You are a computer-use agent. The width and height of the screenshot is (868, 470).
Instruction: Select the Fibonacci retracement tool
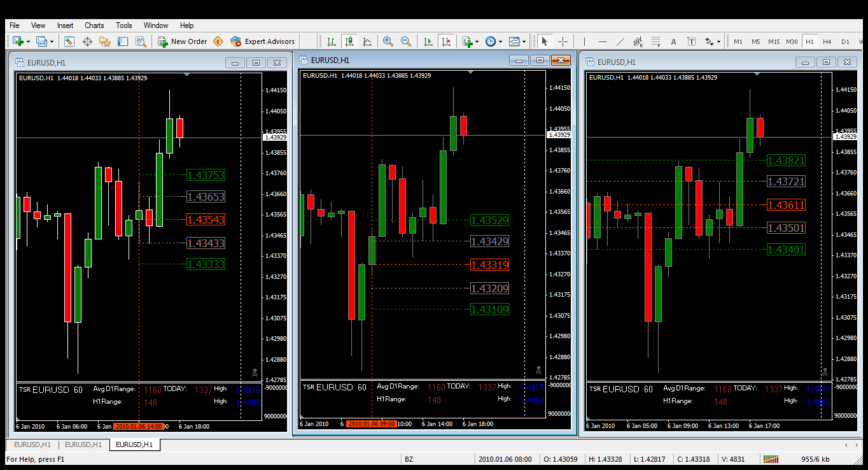click(655, 41)
